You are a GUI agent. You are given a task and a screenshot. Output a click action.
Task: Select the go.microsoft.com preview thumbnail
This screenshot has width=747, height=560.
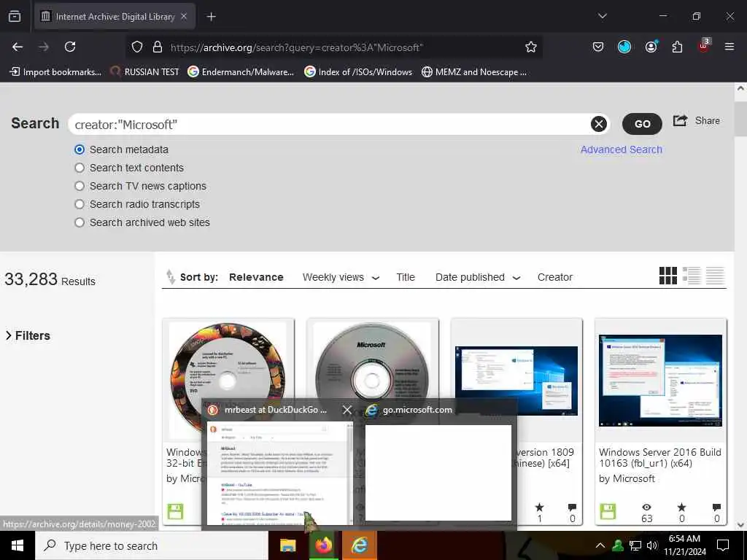click(x=438, y=472)
